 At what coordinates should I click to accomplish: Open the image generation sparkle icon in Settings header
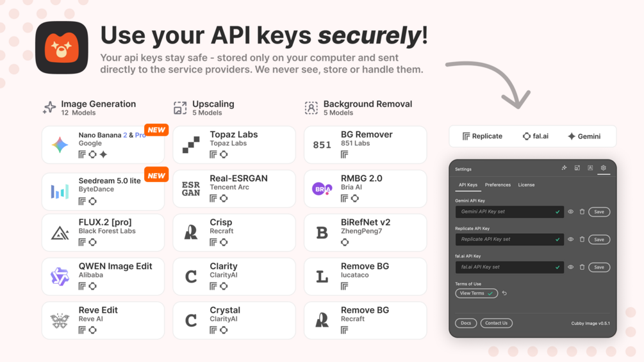[x=565, y=168]
